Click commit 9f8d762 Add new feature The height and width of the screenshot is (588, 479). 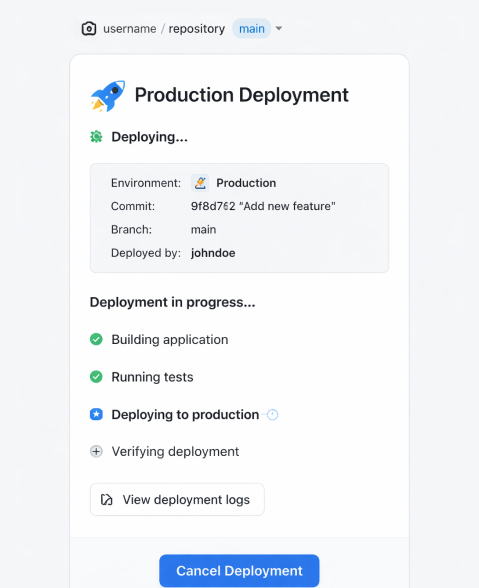tap(263, 206)
